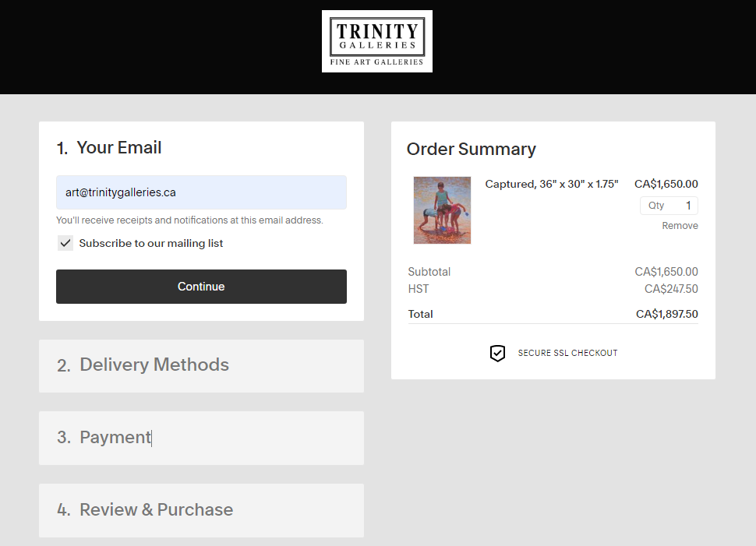The image size is (756, 546).
Task: Click the Trinity Galleries logo
Action: [377, 41]
